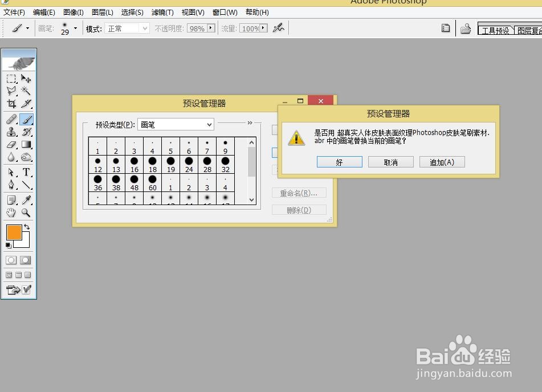
Task: Click the feather Adobe Online image
Action: tap(19, 60)
